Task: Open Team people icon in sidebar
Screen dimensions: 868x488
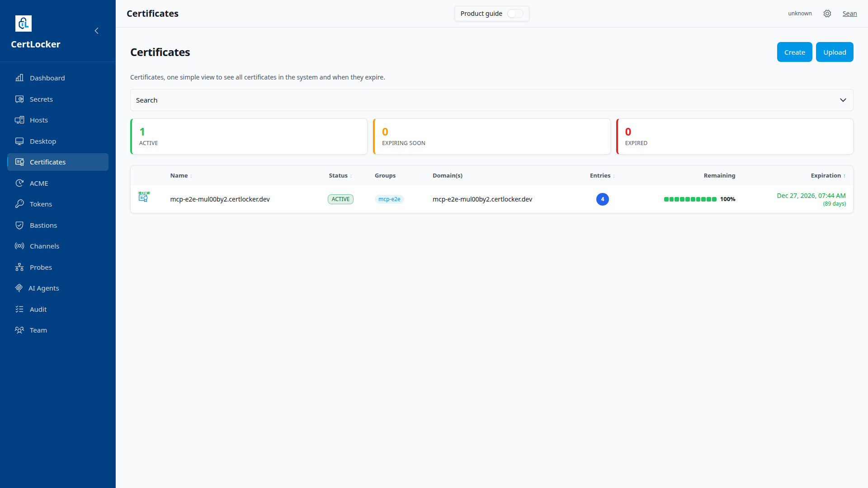Action: pyautogui.click(x=19, y=330)
